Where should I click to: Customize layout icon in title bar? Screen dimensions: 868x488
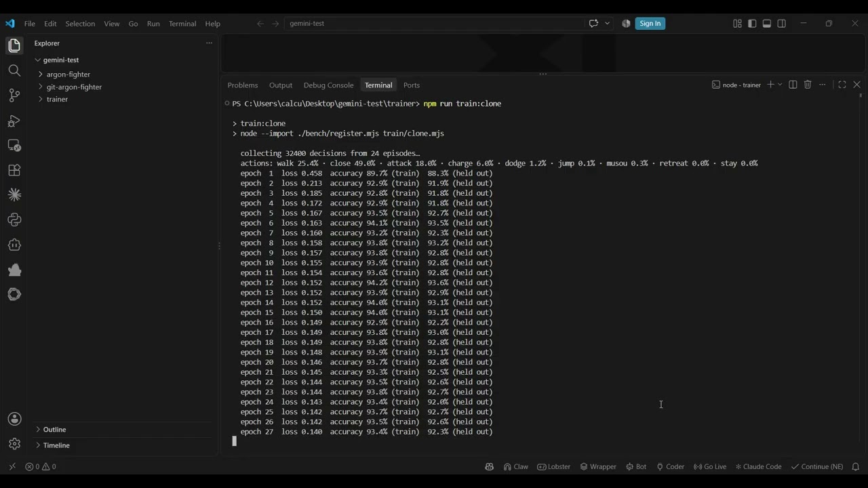pyautogui.click(x=737, y=23)
